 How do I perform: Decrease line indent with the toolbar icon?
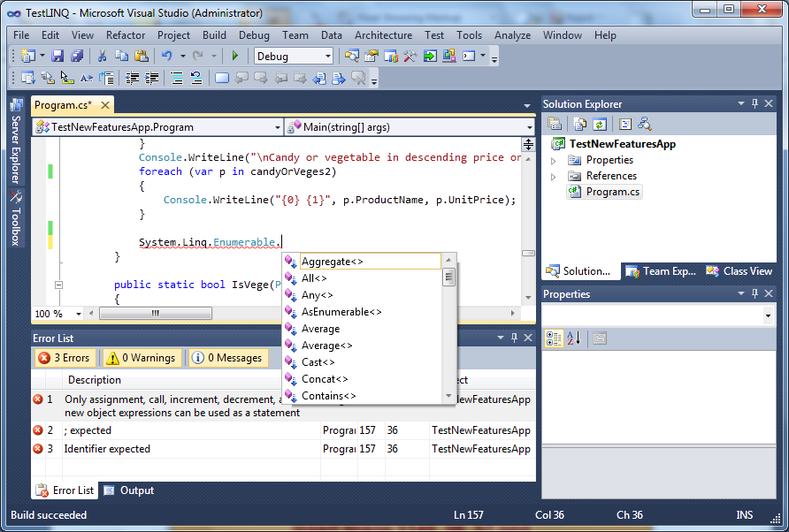click(x=132, y=78)
